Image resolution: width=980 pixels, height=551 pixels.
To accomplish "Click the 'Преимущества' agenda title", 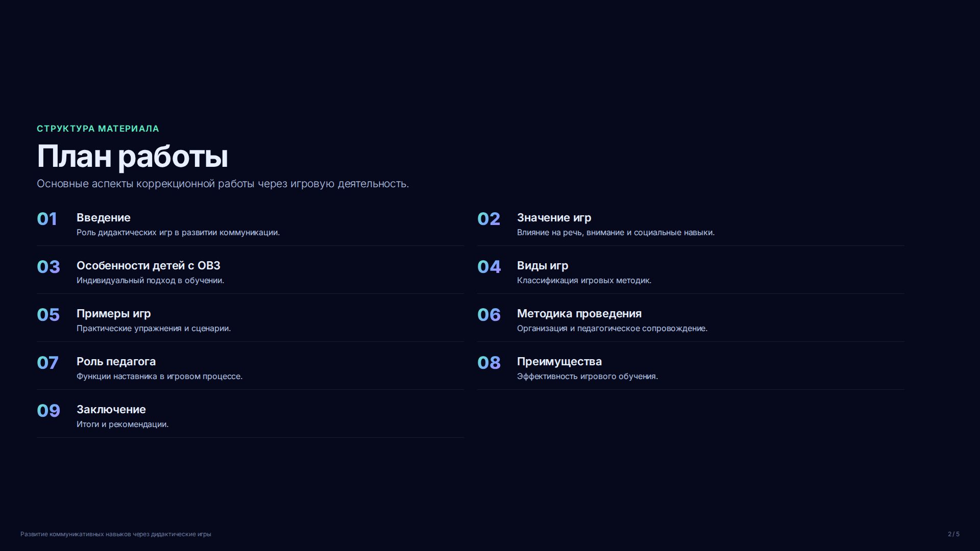I will click(559, 362).
